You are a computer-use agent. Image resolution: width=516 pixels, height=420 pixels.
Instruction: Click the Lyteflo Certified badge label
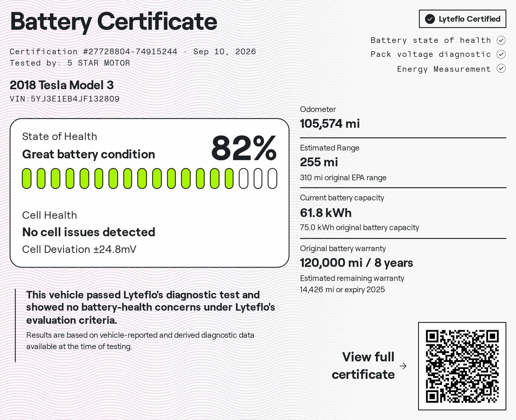pyautogui.click(x=469, y=19)
